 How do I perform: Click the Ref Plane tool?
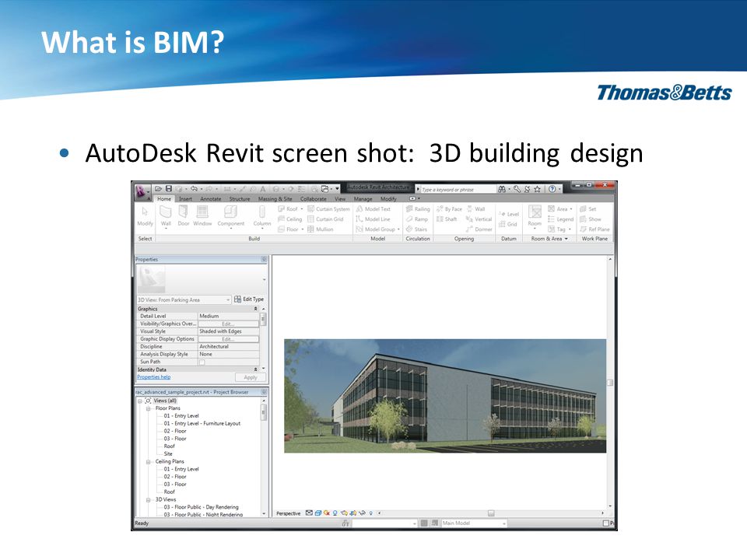pos(594,229)
